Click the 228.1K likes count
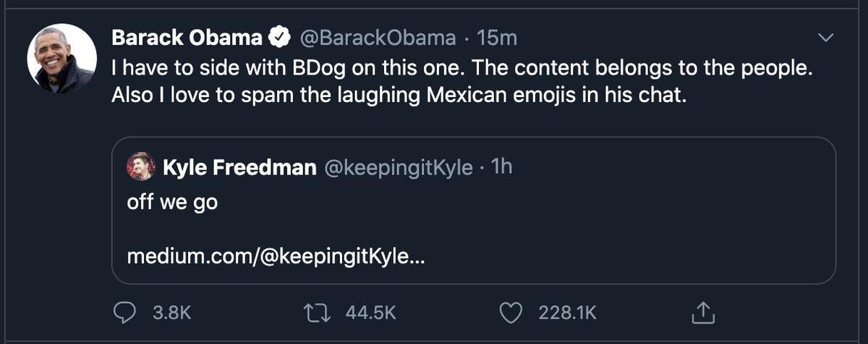This screenshot has width=868, height=344. point(567,313)
